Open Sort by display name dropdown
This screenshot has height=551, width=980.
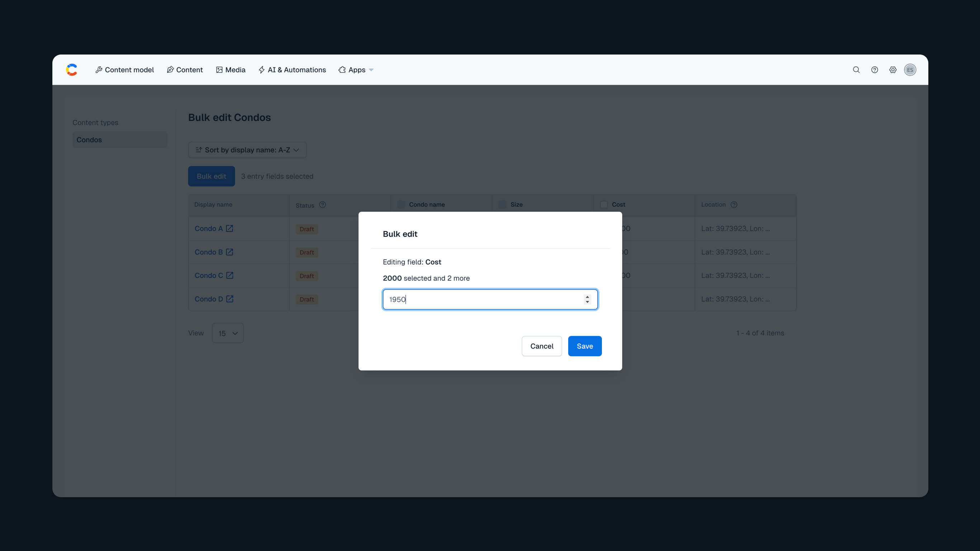[247, 150]
